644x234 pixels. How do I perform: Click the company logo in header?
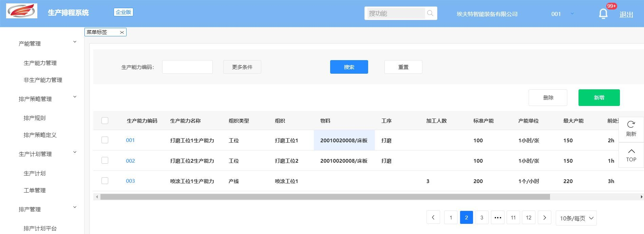click(x=22, y=11)
